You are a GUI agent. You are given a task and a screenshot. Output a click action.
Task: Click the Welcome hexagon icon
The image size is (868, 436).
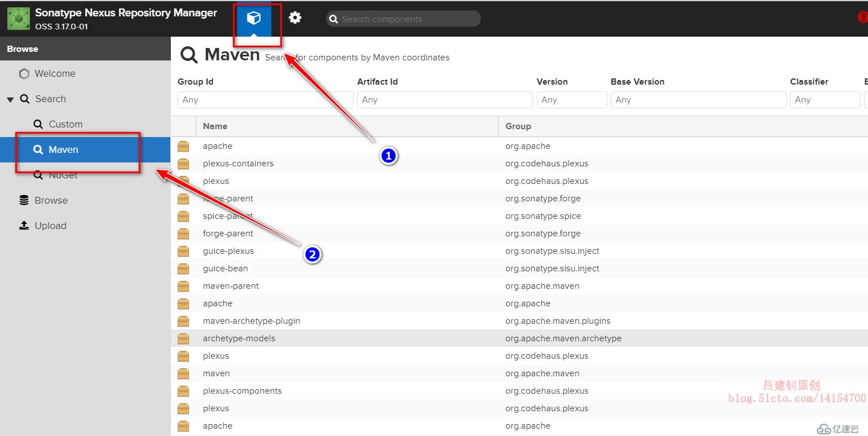24,73
